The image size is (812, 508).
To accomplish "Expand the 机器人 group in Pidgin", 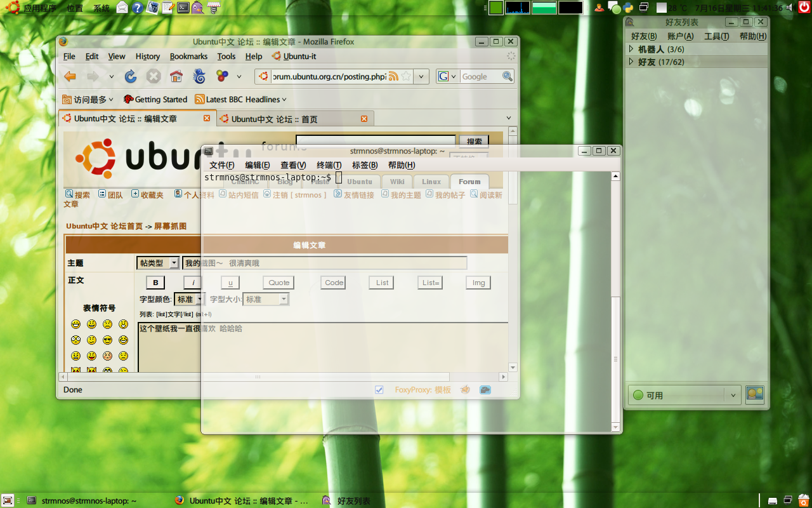I will pyautogui.click(x=631, y=49).
